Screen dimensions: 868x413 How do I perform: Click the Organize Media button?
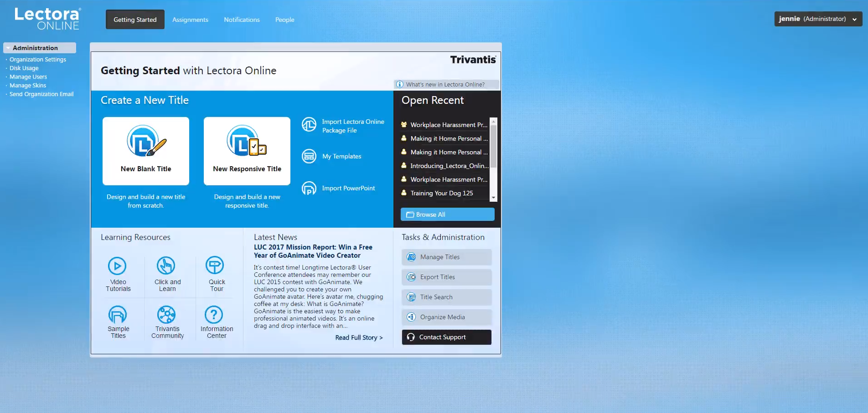pyautogui.click(x=447, y=317)
